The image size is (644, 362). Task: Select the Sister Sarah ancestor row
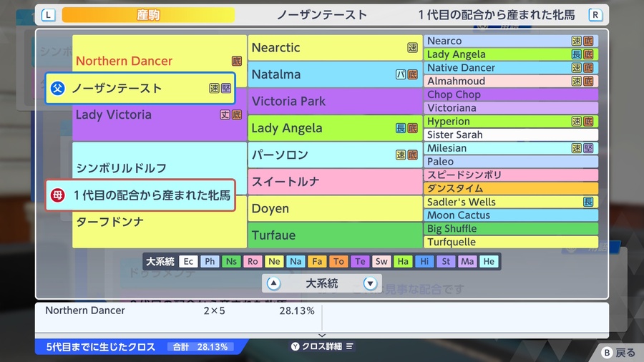(x=511, y=134)
